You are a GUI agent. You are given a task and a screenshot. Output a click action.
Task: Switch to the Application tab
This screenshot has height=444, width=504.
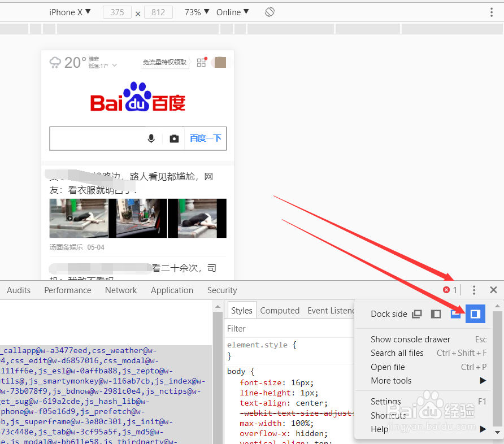tap(172, 290)
